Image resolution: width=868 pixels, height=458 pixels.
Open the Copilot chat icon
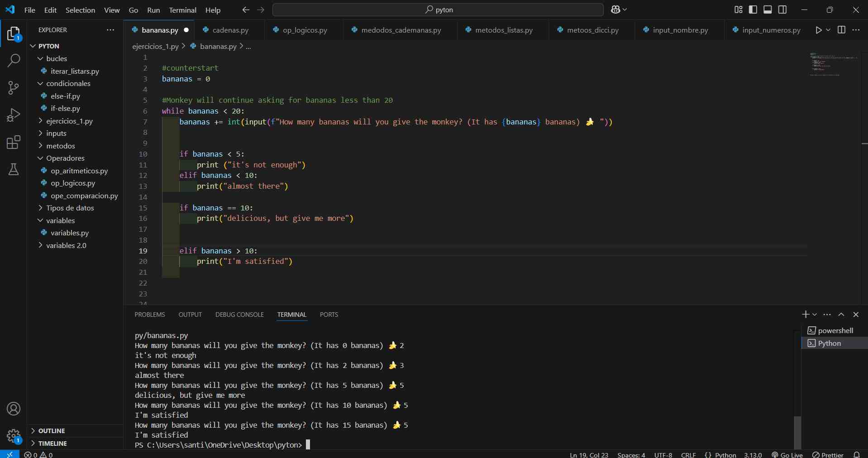tap(616, 10)
